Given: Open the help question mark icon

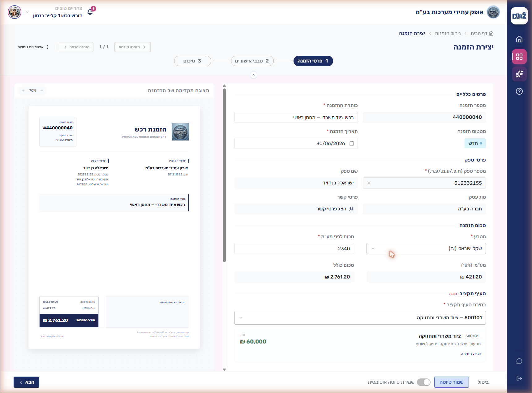Looking at the screenshot, I should coord(519,91).
